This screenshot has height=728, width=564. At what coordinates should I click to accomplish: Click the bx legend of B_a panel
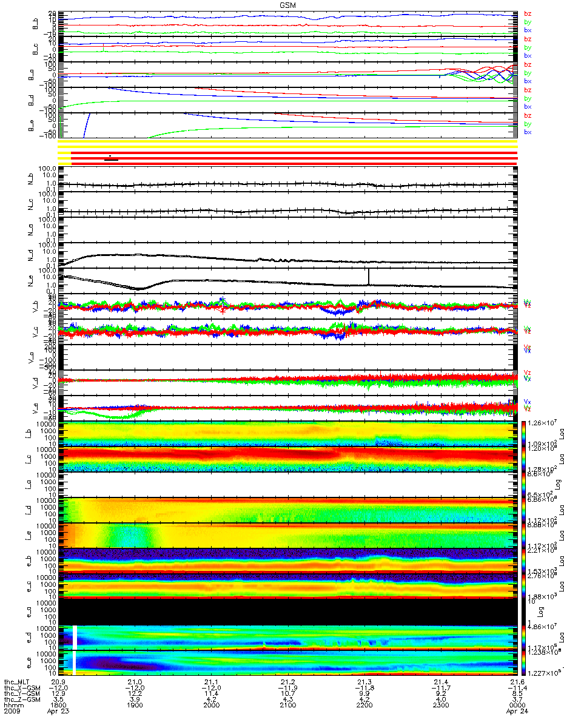[x=528, y=81]
